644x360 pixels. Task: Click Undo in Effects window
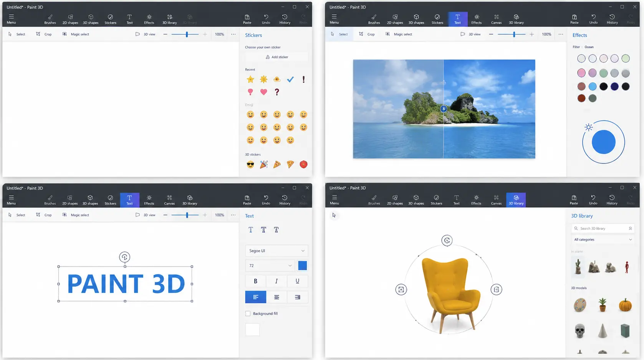click(593, 19)
